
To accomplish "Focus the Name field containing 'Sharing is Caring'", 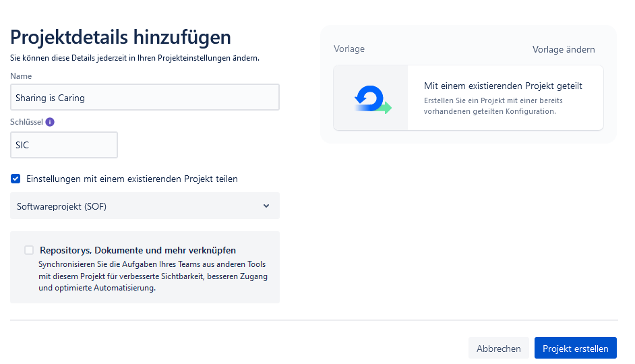I will 144,98.
